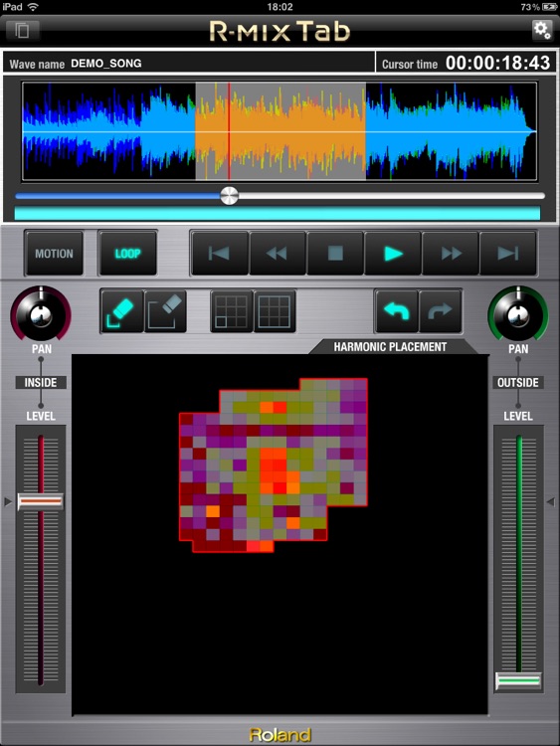Click the red playhead cursor in waveform
This screenshot has width=560, height=746.
229,131
